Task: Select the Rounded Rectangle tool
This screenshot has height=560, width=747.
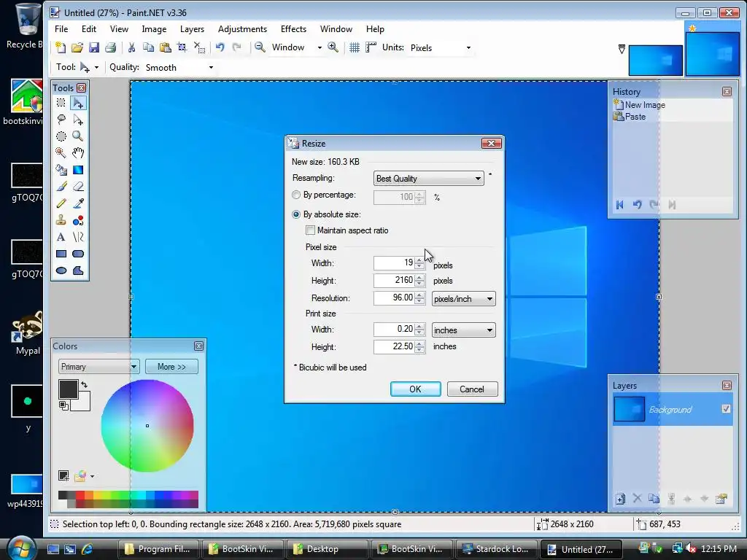Action: tap(78, 254)
